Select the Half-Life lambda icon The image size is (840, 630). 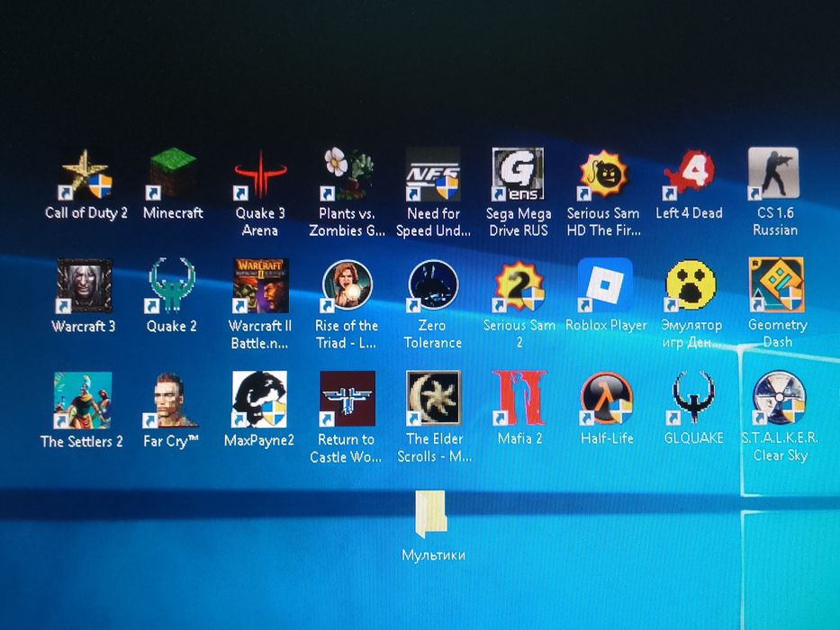[607, 400]
